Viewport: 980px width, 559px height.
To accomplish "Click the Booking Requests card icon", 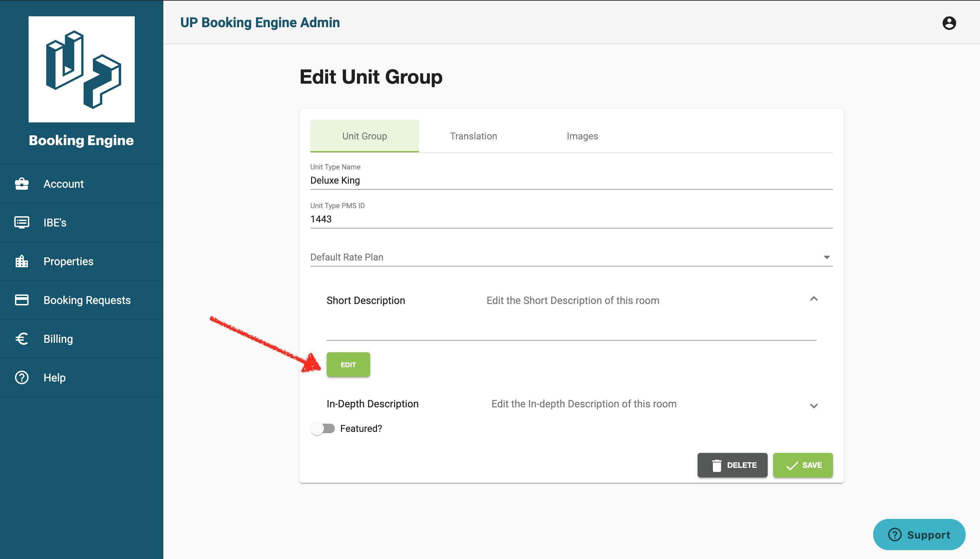I will [x=21, y=300].
